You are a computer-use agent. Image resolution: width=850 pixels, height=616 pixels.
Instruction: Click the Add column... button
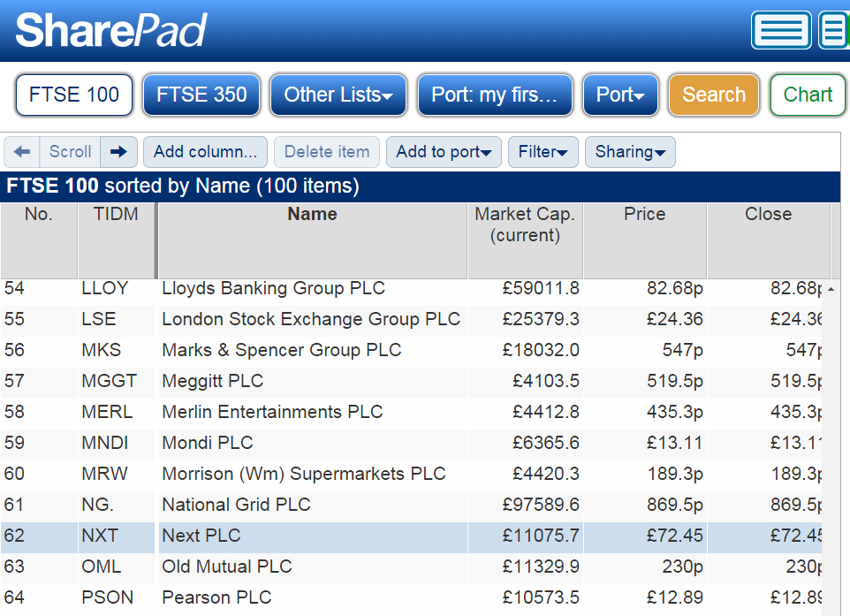tap(206, 152)
